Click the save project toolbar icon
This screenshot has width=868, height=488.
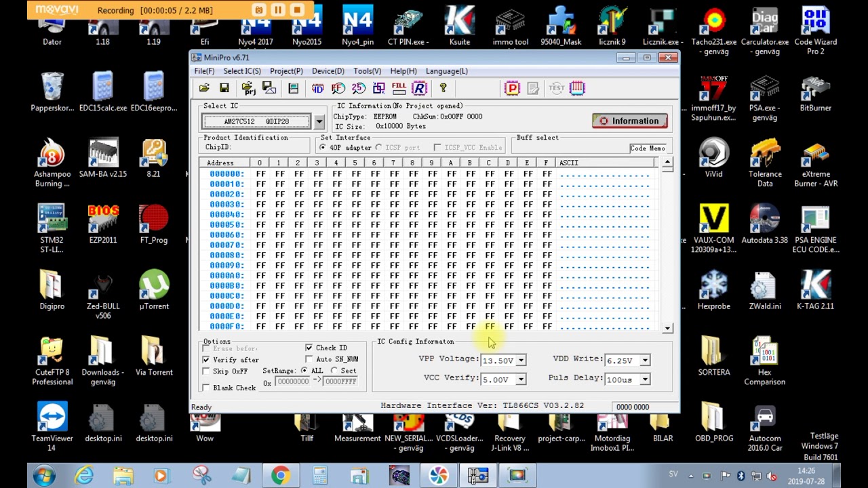[x=269, y=88]
